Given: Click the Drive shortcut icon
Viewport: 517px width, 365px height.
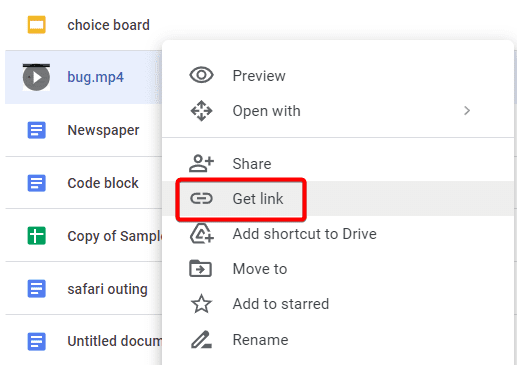Looking at the screenshot, I should pyautogui.click(x=202, y=233).
